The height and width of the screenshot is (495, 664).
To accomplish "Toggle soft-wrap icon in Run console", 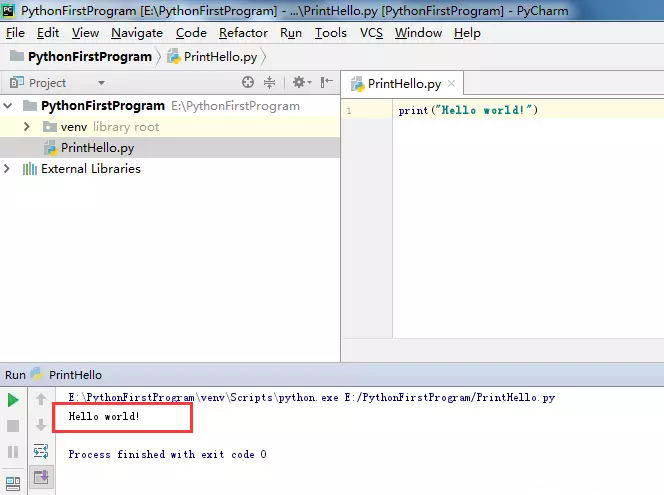I will [41, 452].
